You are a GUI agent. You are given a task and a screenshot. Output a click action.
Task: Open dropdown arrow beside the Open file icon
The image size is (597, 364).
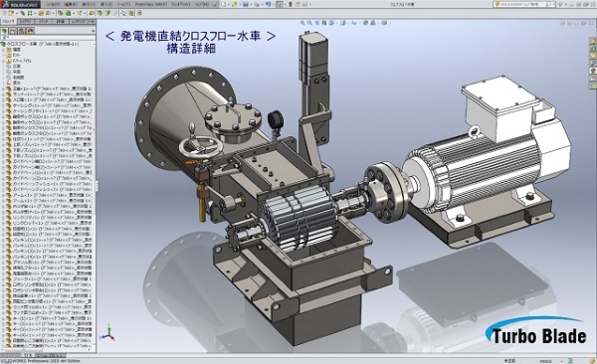click(x=240, y=4)
